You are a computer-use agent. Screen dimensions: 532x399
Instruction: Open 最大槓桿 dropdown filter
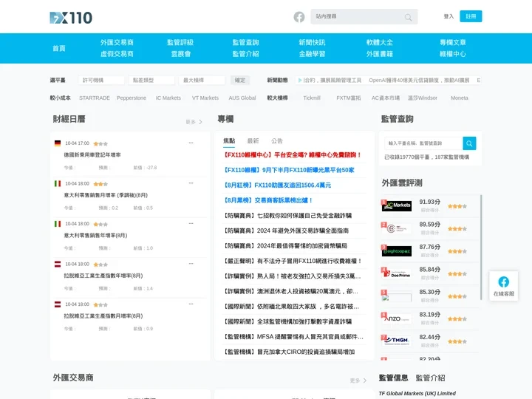coord(202,80)
